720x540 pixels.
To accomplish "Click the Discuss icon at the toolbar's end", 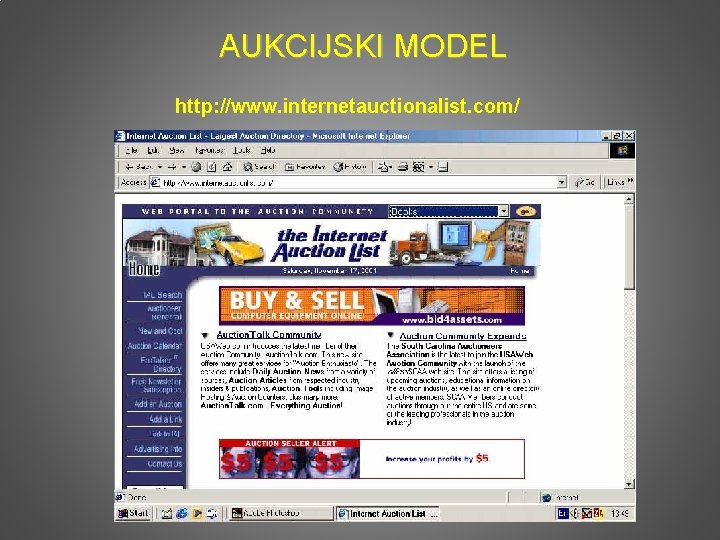I will point(443,167).
